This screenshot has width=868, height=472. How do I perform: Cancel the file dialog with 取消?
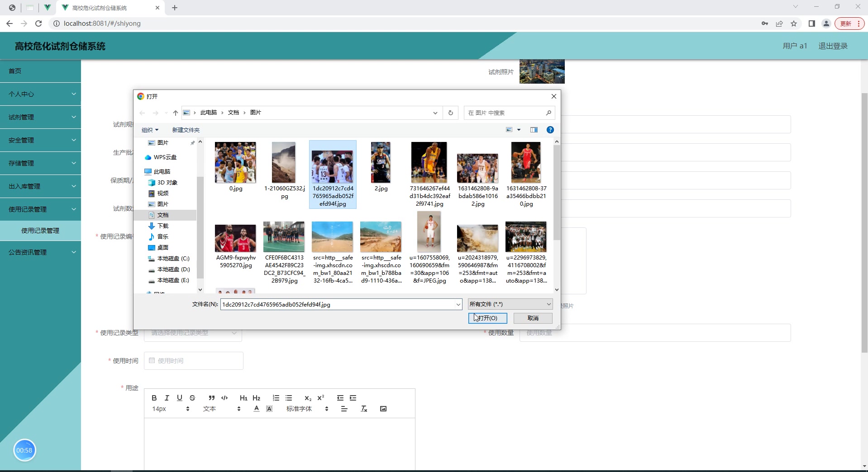pyautogui.click(x=533, y=318)
